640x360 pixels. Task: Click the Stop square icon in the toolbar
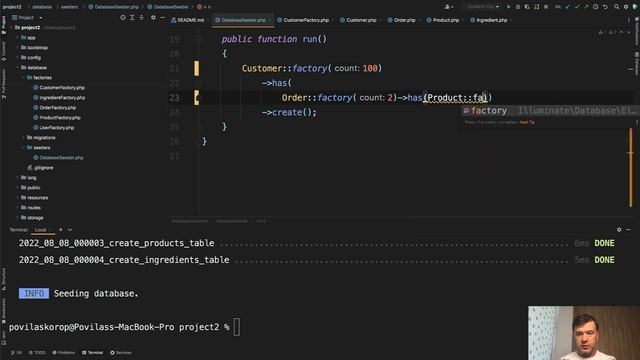546,7
